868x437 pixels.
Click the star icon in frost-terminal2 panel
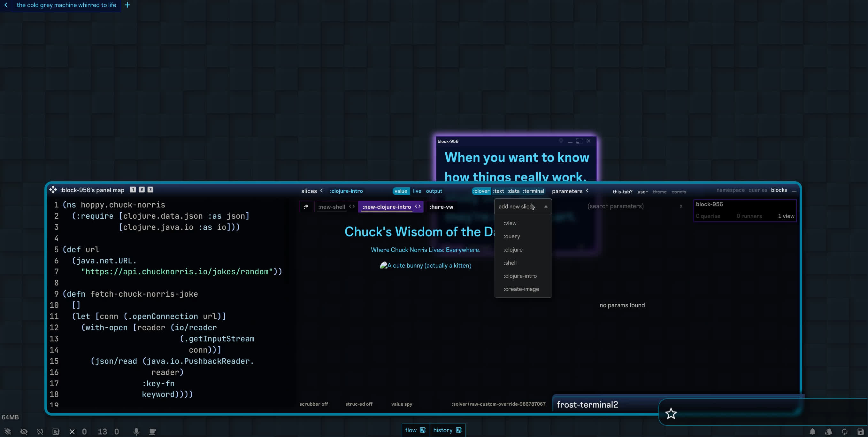click(671, 413)
